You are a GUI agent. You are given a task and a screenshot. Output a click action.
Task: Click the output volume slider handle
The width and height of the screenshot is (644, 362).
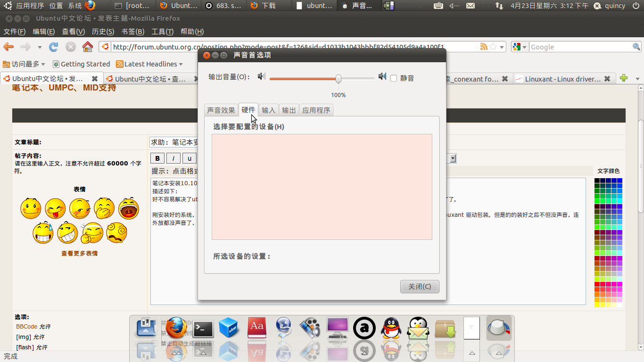(339, 79)
